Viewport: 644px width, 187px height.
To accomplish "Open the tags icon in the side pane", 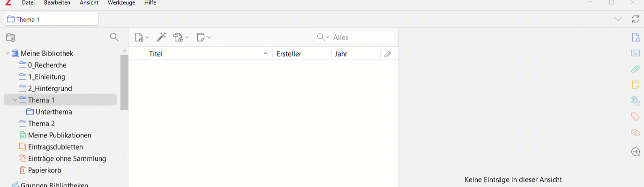I will 636,116.
